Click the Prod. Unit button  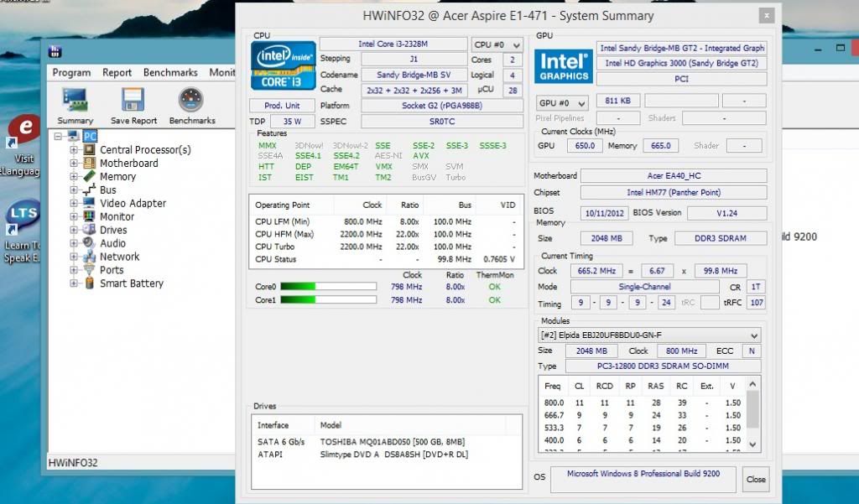(x=282, y=106)
